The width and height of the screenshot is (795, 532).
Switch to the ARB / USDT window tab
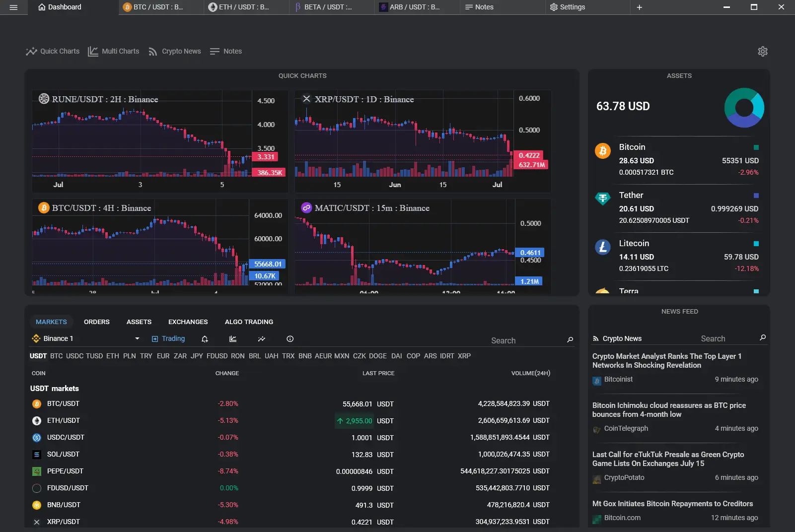point(418,7)
